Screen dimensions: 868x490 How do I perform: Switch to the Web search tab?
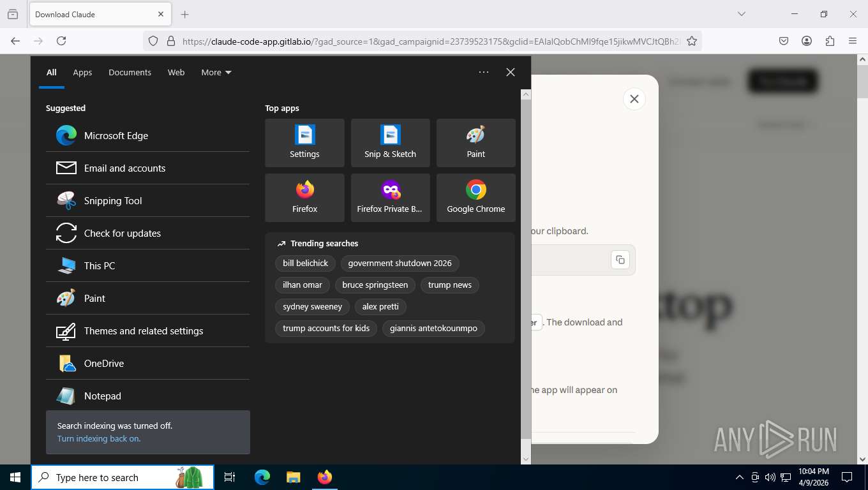coord(176,72)
